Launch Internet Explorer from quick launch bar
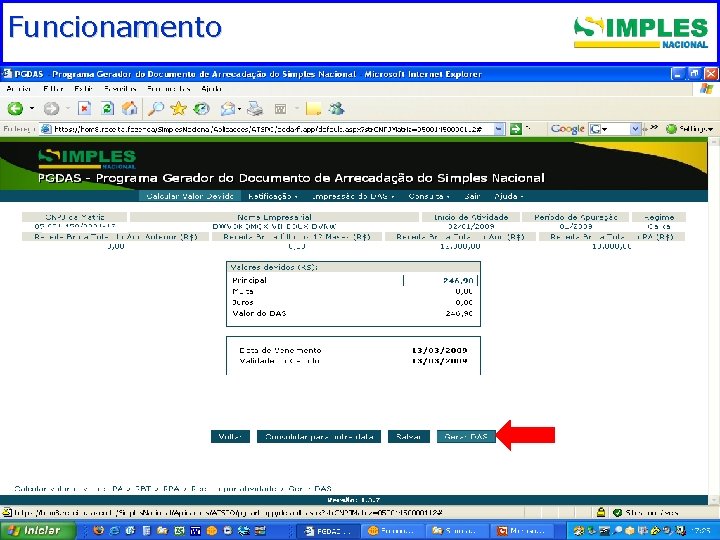 coord(114,531)
